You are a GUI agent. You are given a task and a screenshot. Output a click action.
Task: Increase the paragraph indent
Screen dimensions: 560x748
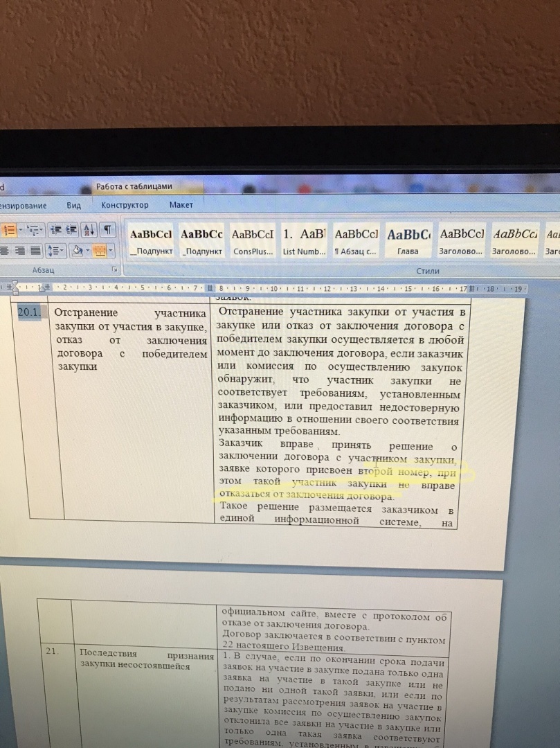[x=71, y=230]
